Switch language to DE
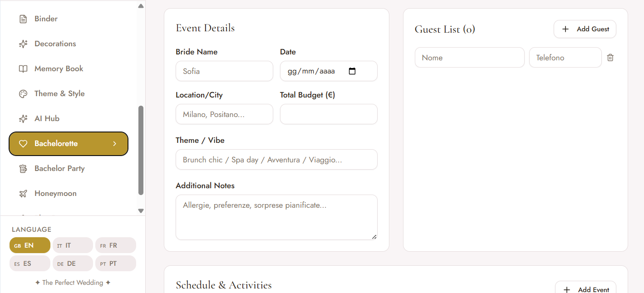 (x=73, y=264)
